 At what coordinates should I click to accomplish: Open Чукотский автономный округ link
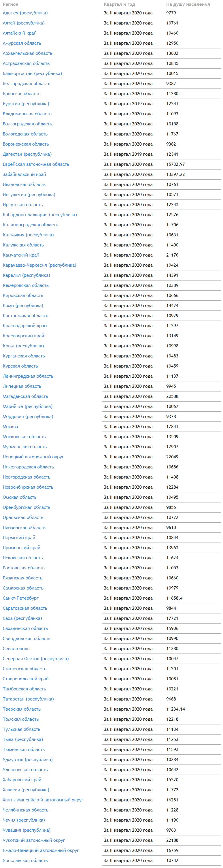[x=34, y=840]
